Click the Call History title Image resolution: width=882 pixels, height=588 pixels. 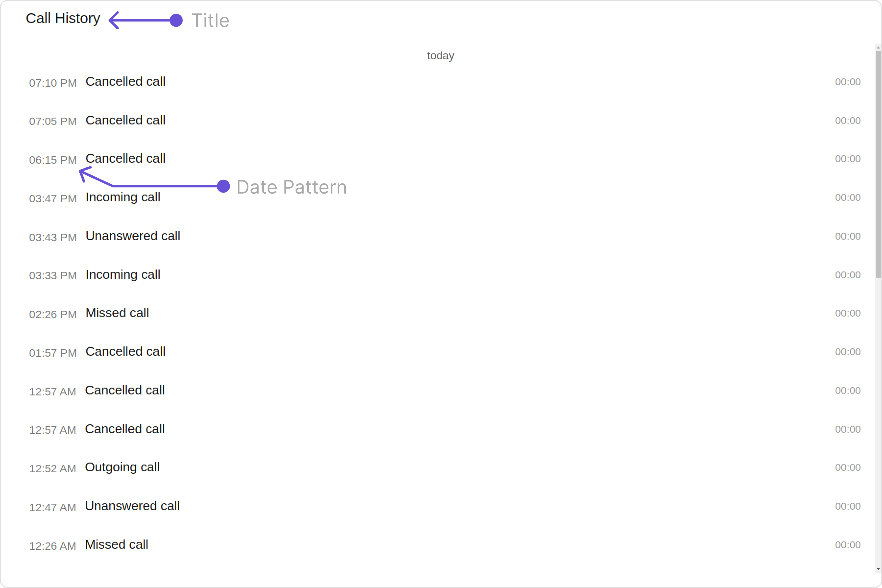63,18
